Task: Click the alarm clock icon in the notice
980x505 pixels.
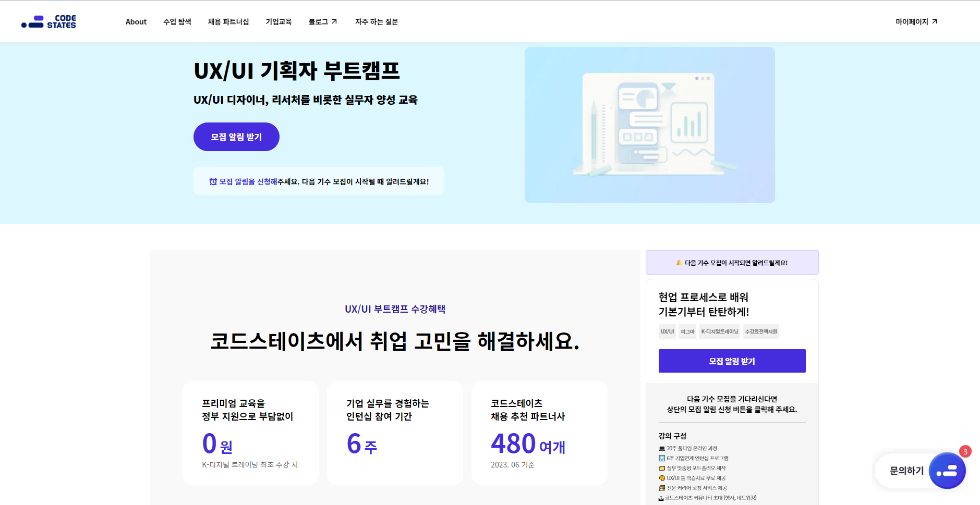Action: (213, 181)
